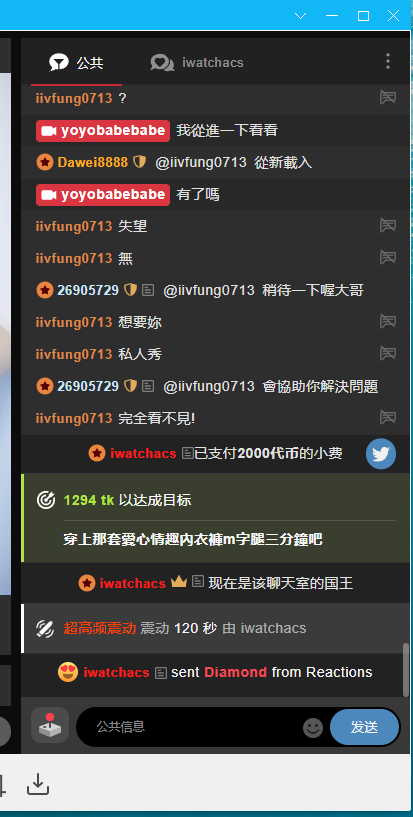Image resolution: width=413 pixels, height=817 pixels.
Task: Send message with the 发送 button
Action: [365, 727]
